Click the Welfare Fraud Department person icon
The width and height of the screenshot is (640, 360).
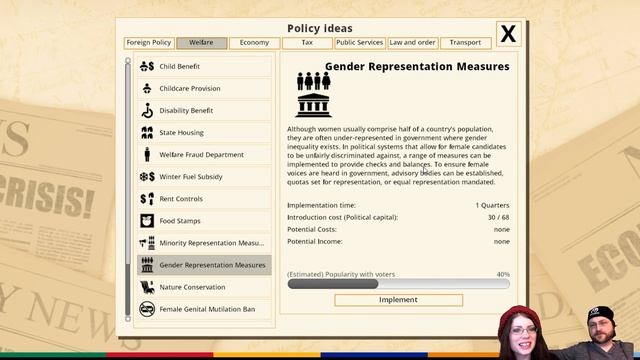(x=147, y=155)
